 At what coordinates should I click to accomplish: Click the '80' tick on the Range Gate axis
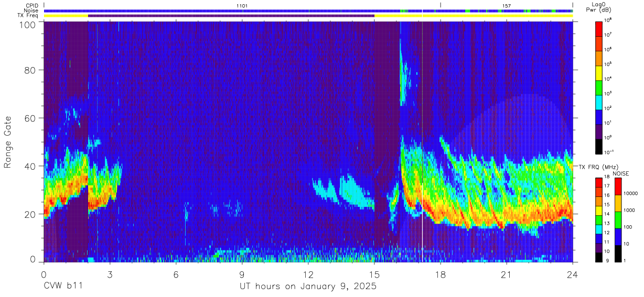click(x=30, y=71)
